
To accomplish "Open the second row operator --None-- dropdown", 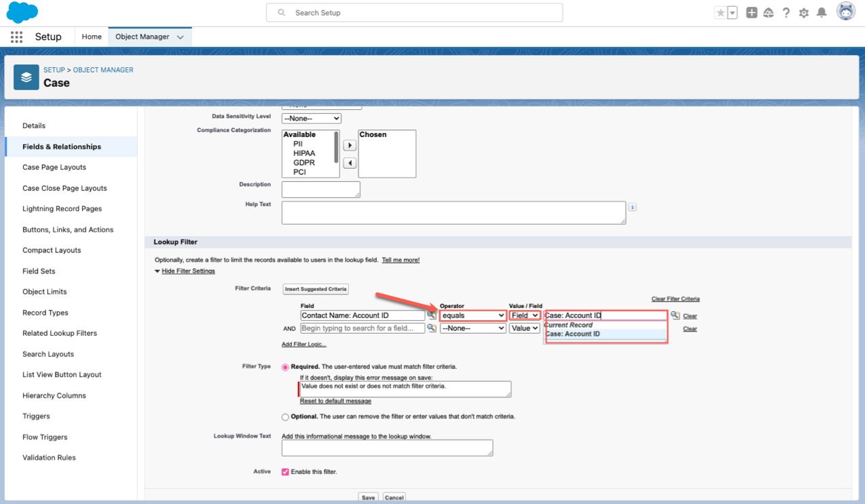I will pyautogui.click(x=473, y=328).
